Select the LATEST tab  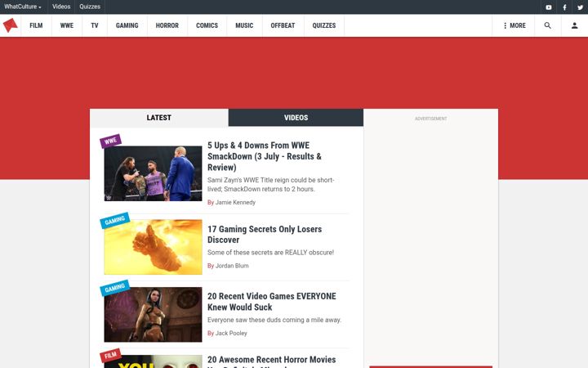point(159,118)
